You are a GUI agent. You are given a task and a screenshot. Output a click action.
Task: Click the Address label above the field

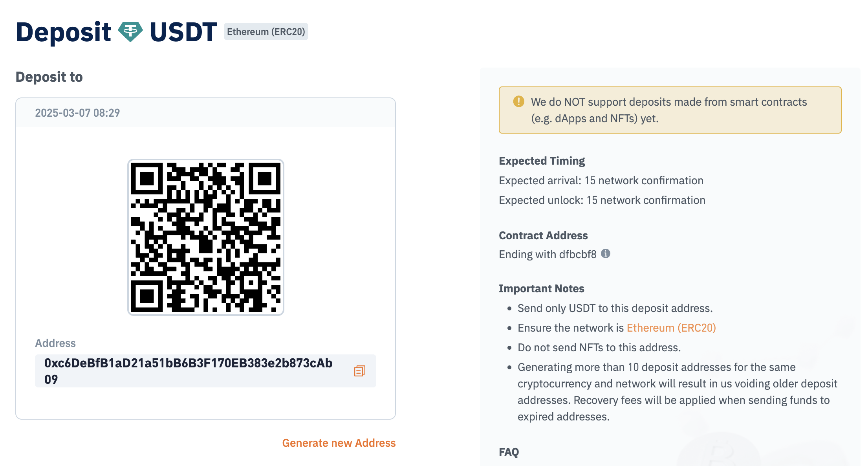click(x=55, y=343)
